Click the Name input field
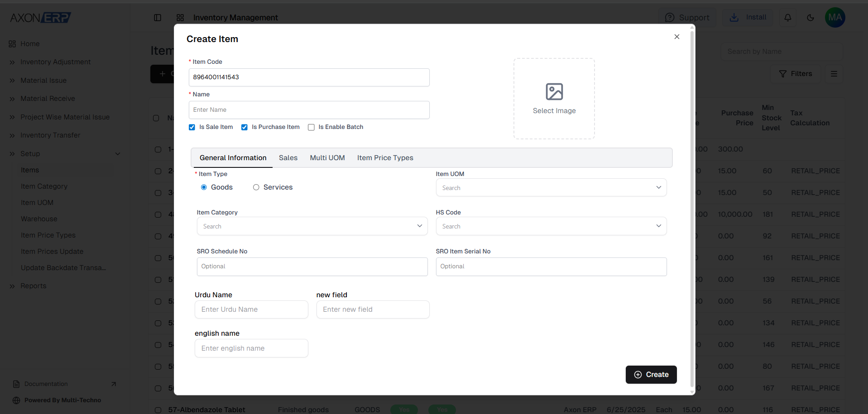Screen dimensions: 868x414 click(309, 110)
